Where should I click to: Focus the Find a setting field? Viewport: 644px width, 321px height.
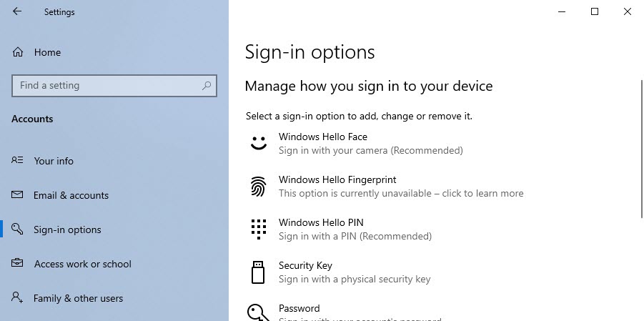coord(114,86)
